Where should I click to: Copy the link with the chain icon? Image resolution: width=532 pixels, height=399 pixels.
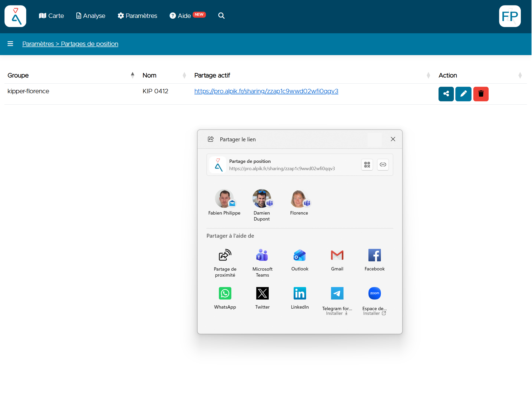[x=383, y=165]
